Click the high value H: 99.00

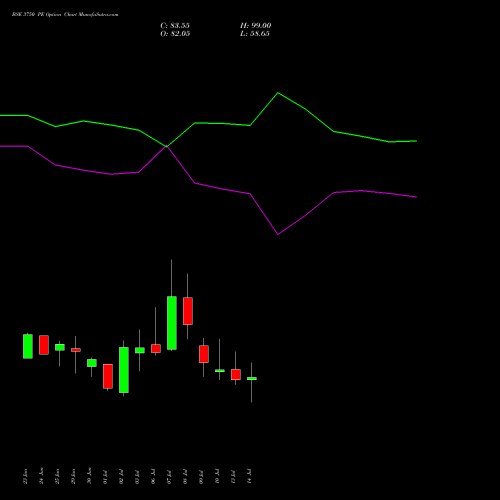tap(255, 26)
